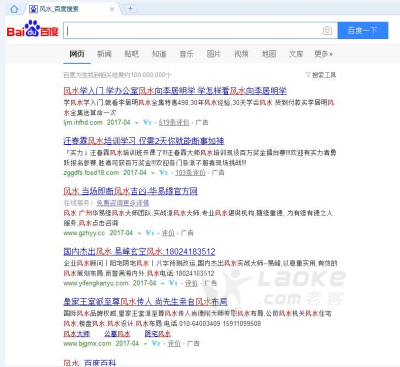The image size is (400, 367).
Task: Expand the dropdown arrow beside www.bjgmx.com 2017-04
Action: [x=145, y=344]
